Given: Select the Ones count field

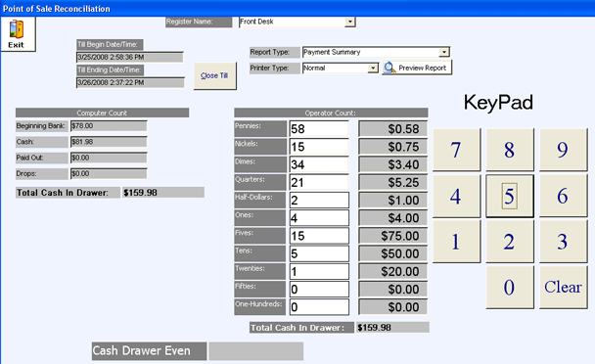Looking at the screenshot, I should click(319, 218).
